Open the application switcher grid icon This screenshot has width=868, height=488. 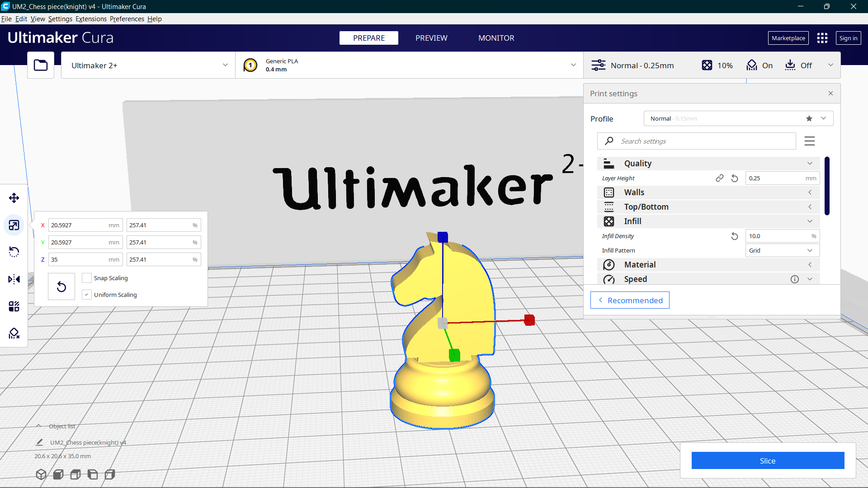822,38
